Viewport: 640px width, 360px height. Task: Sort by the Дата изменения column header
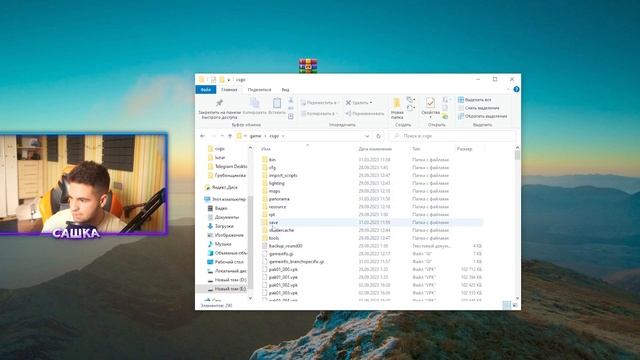click(x=375, y=149)
